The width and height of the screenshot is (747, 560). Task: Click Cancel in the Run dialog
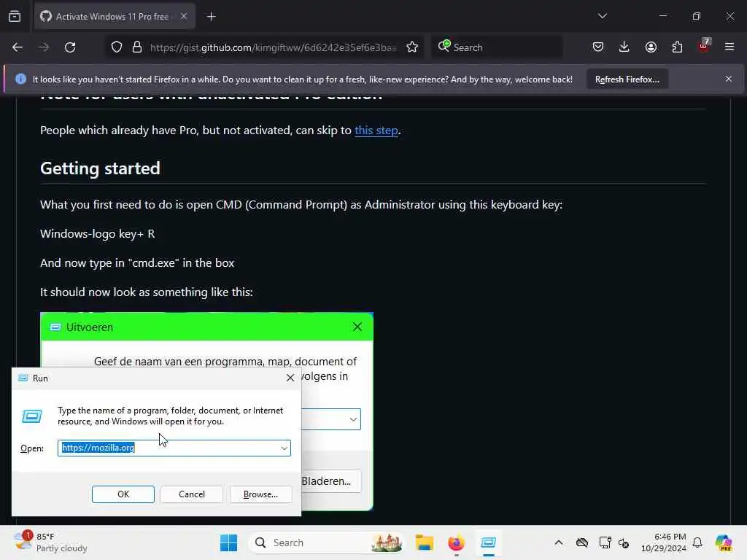[192, 494]
